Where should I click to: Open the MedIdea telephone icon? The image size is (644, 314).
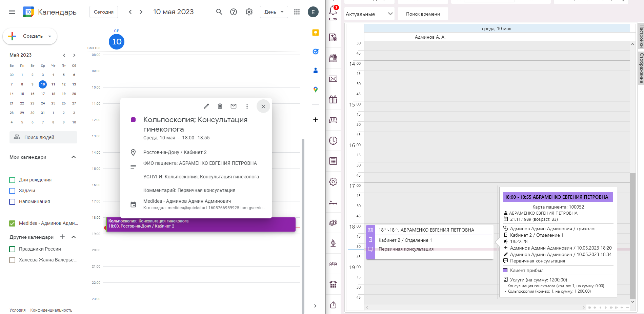coord(333,284)
